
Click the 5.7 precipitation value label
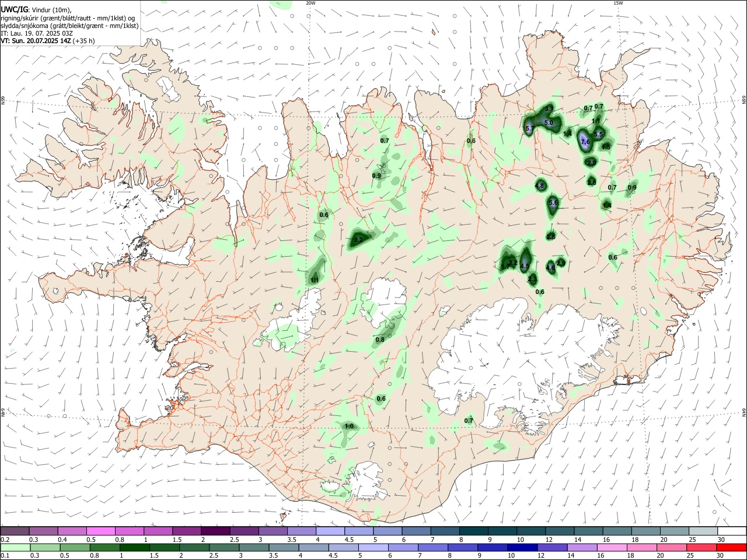530,129
